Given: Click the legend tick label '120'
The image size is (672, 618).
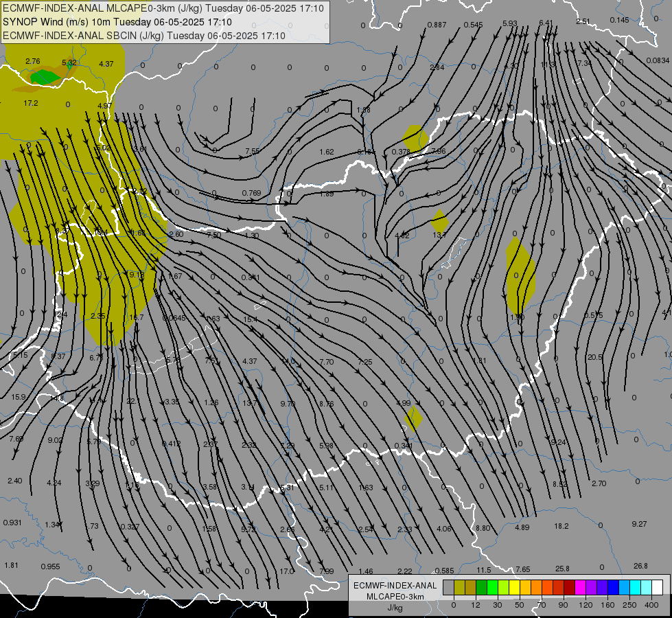Looking at the screenshot, I should 586,605.
